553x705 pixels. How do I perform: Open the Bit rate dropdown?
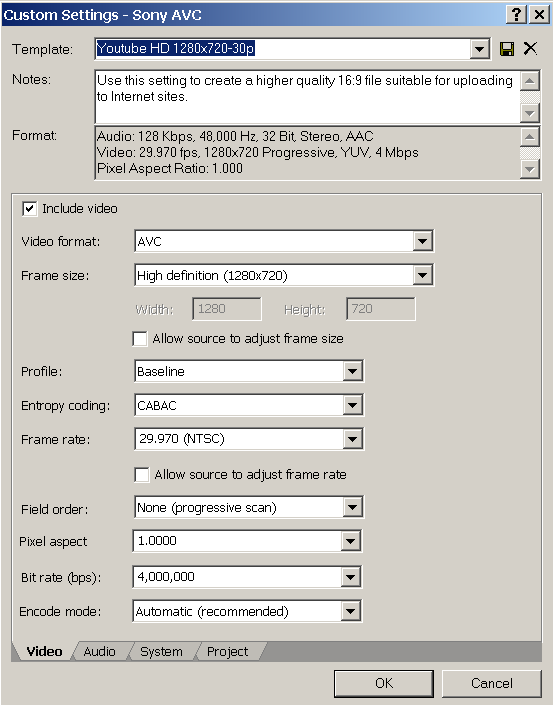tap(351, 577)
